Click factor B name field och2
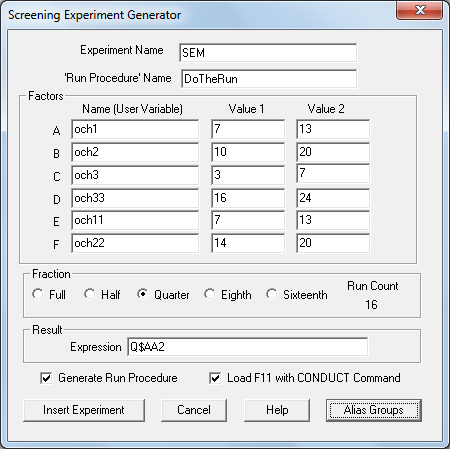 135,152
